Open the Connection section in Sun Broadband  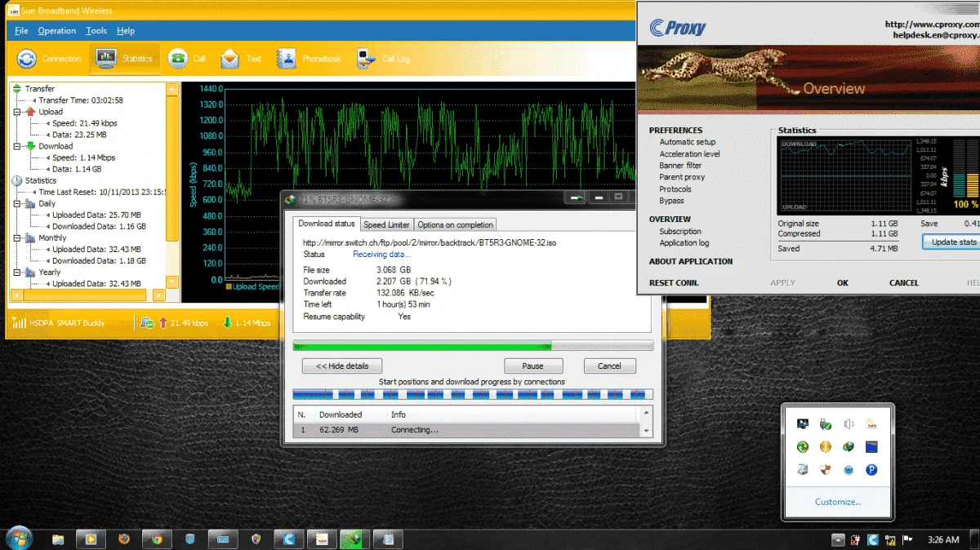coord(50,59)
